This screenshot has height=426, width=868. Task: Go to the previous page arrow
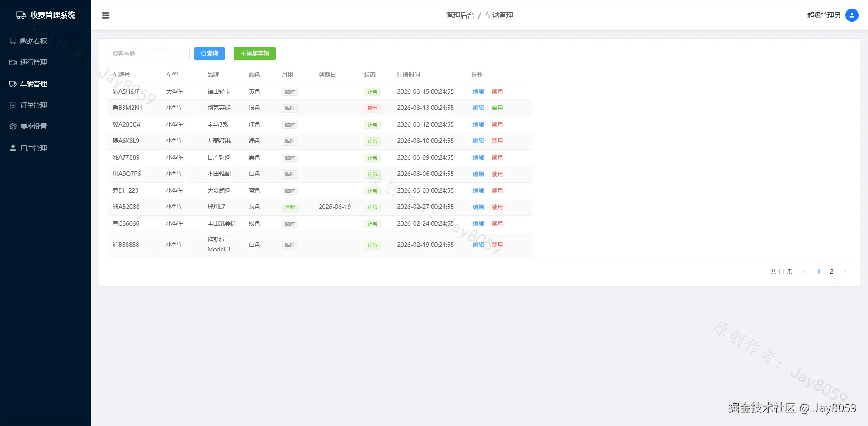coord(805,271)
